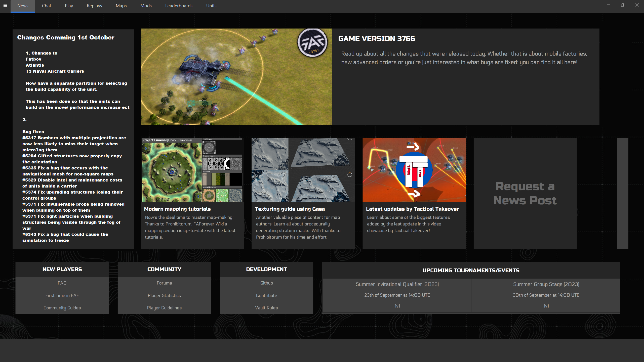Open First Time in FAF link
The height and width of the screenshot is (362, 644).
pos(62,295)
